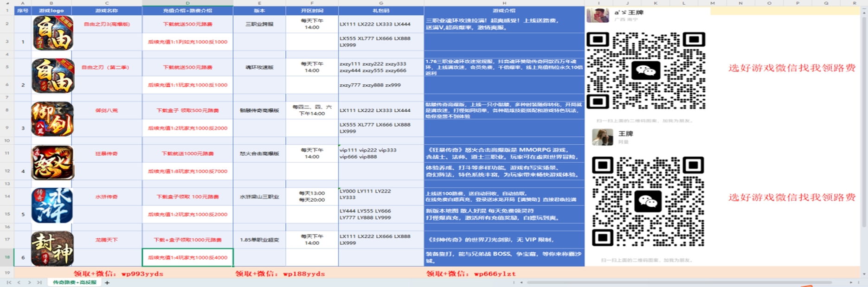Click the QR code under a's 王牌
Screen dimensions: 868x287
coord(646,70)
